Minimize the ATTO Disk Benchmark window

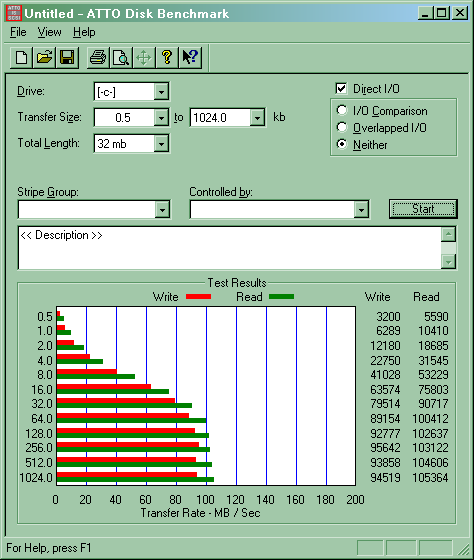click(x=425, y=13)
